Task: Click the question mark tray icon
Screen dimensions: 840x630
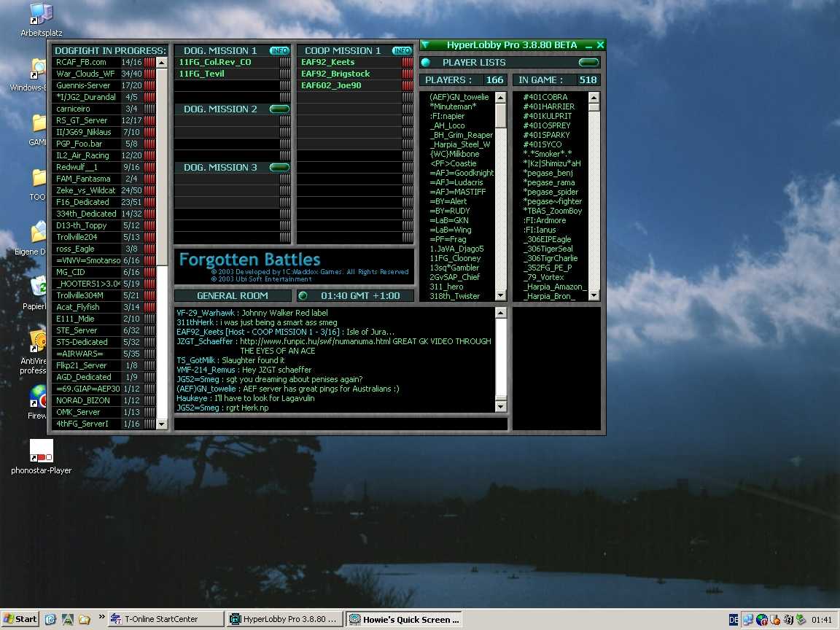Action: [x=788, y=620]
